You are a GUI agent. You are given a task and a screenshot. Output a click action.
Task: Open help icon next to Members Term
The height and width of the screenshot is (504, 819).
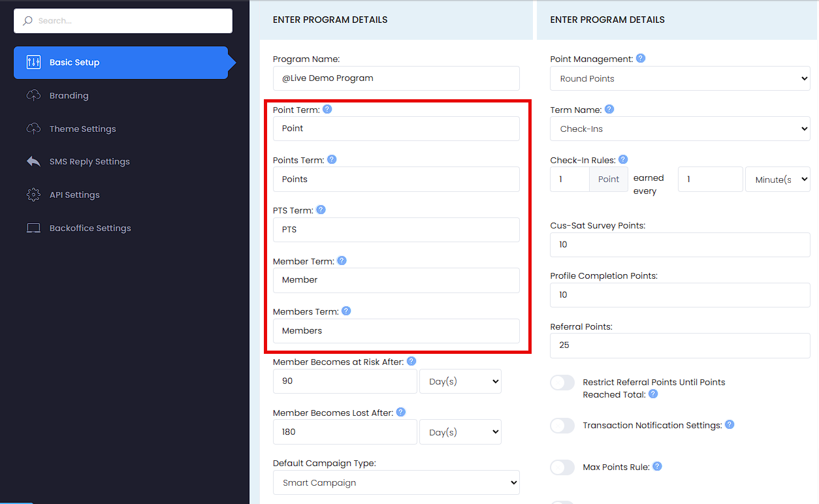tap(346, 311)
